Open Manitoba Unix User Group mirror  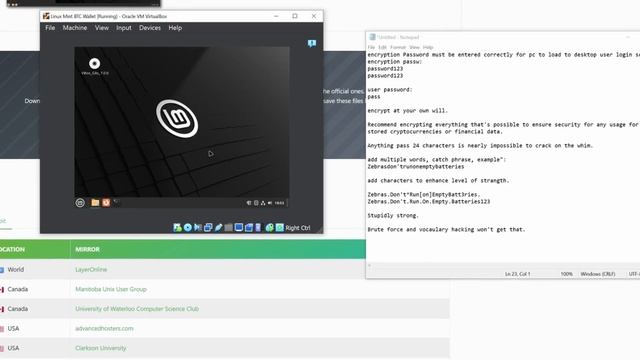111,289
